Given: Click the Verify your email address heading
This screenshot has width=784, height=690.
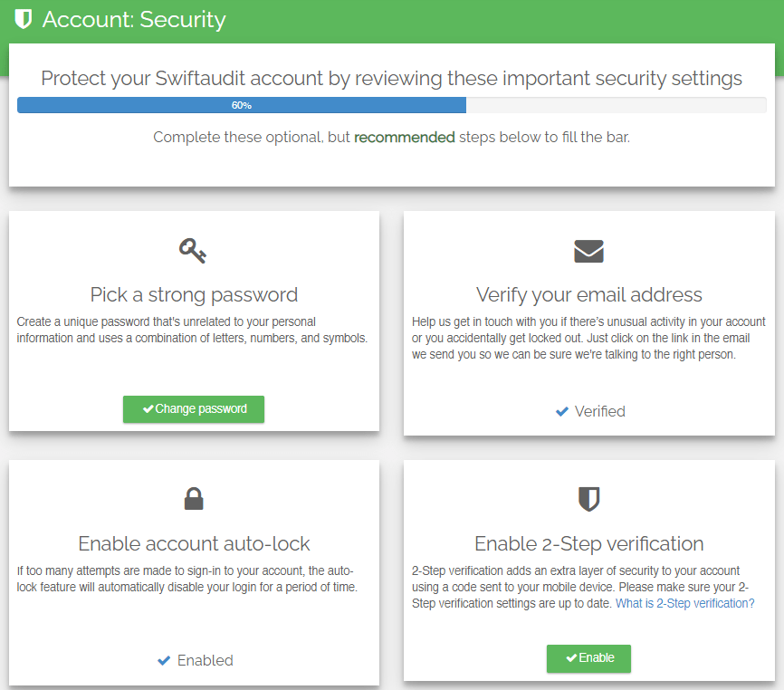Looking at the screenshot, I should pos(588,294).
